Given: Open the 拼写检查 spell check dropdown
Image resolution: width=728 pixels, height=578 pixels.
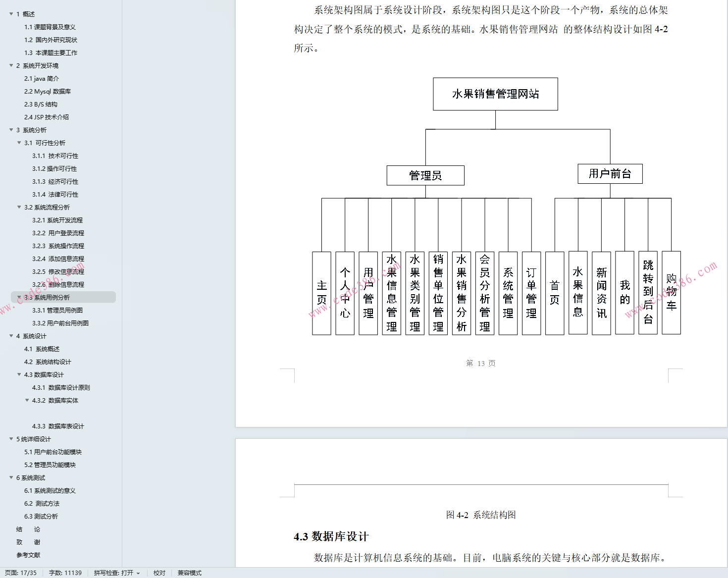Looking at the screenshot, I should 138,573.
